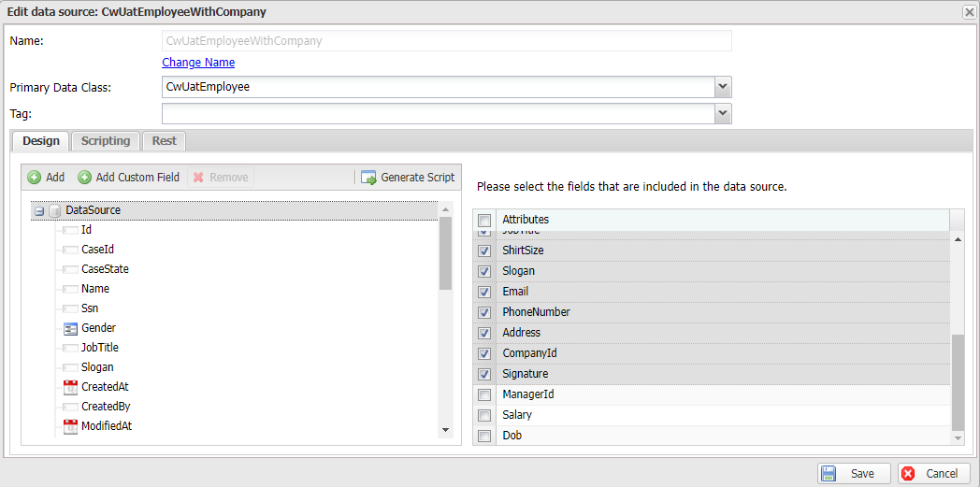Check the Salary attribute checkbox
Viewport: 980px width, 487px height.
(x=484, y=416)
